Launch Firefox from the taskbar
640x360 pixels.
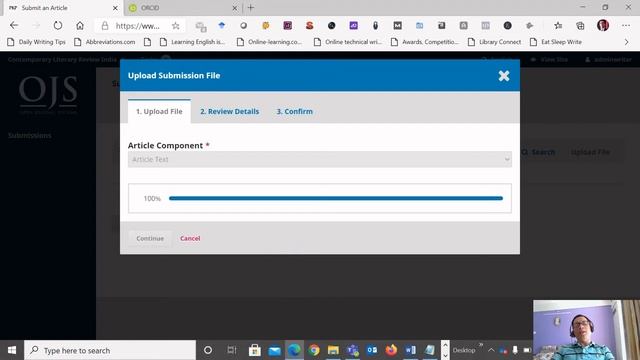(x=391, y=350)
